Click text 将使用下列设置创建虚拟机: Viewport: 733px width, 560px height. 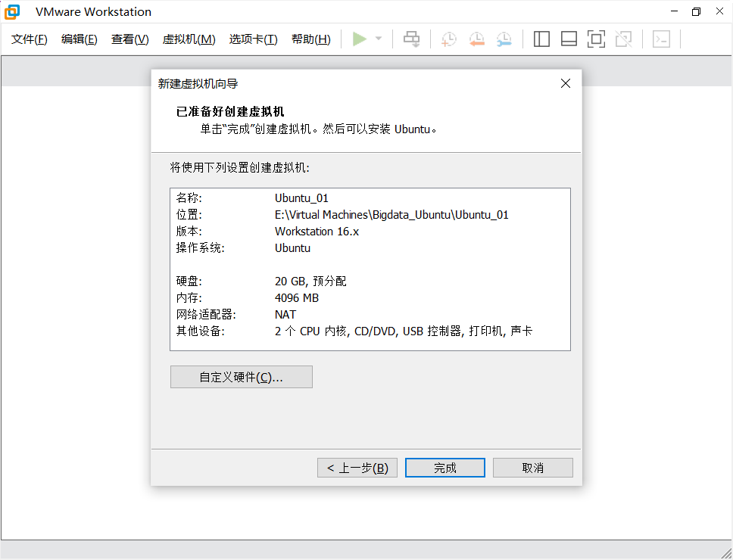[x=240, y=167]
